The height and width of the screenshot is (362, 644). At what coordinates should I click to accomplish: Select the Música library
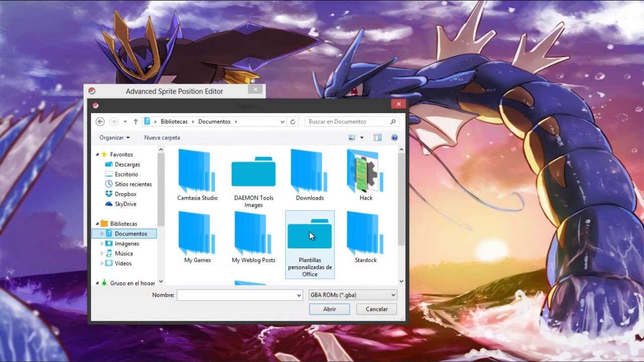coord(124,253)
